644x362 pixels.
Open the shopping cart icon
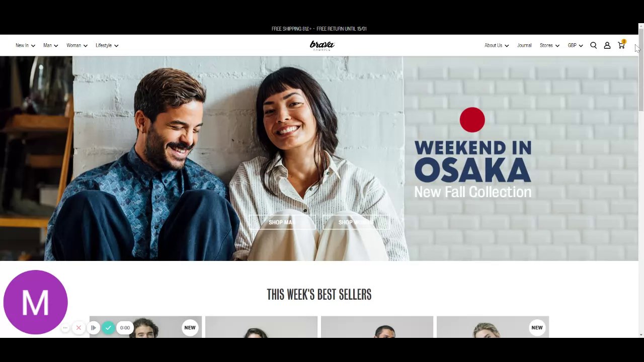(x=621, y=45)
